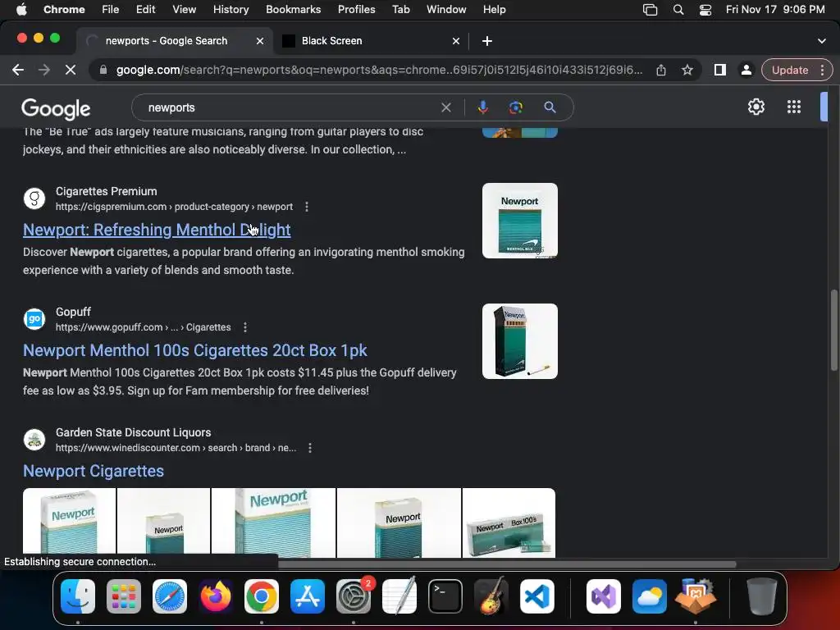Viewport: 840px width, 630px height.
Task: Open Firefox from the Dock
Action: coord(216,596)
